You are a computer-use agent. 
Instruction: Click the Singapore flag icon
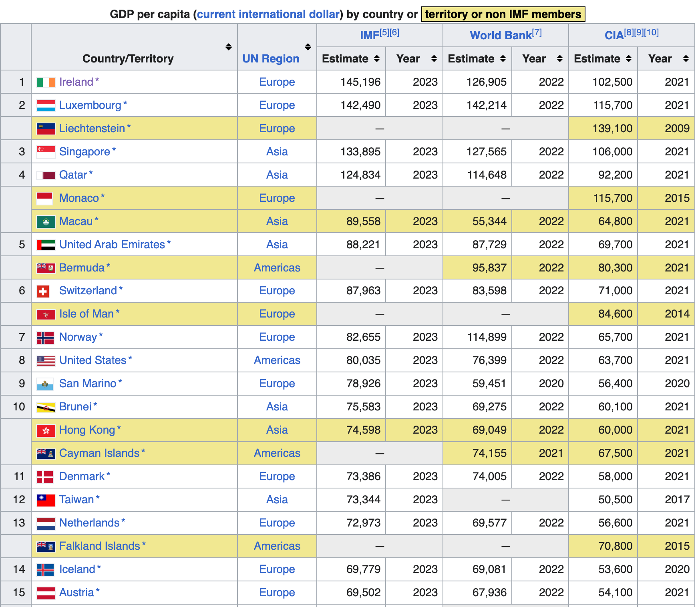pos(46,152)
